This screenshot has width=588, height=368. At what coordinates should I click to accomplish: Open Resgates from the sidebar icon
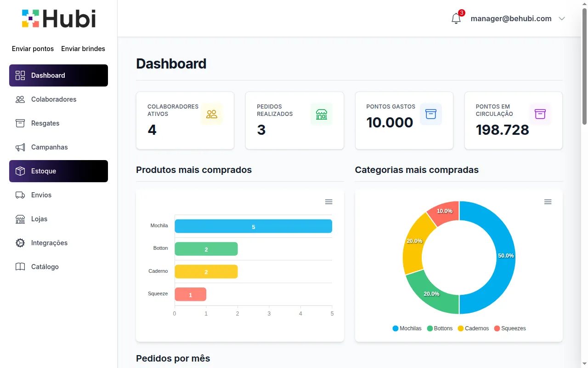[x=20, y=123]
